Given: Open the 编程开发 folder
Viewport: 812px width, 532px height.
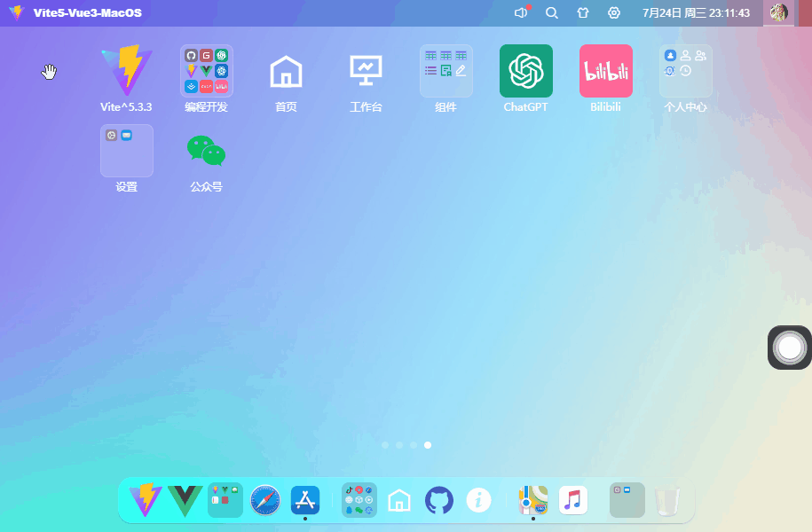Looking at the screenshot, I should pos(207,71).
